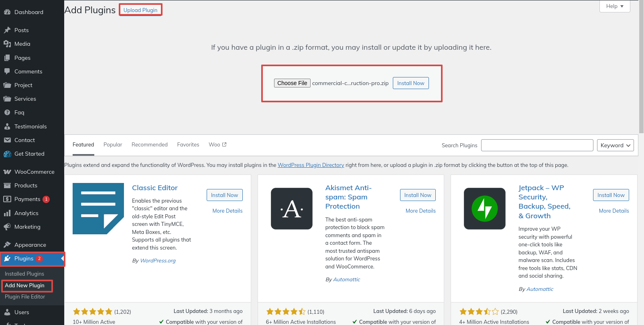Image resolution: width=644 pixels, height=325 pixels.
Task: Click the Classic Editor plugin thumbnail
Action: tap(98, 209)
